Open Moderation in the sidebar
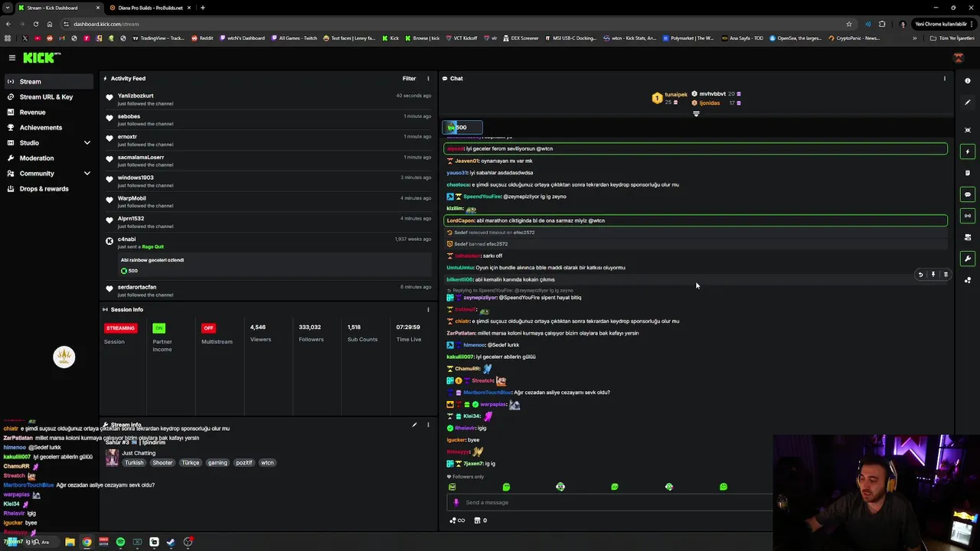Viewport: 980px width, 551px height. pyautogui.click(x=49, y=158)
